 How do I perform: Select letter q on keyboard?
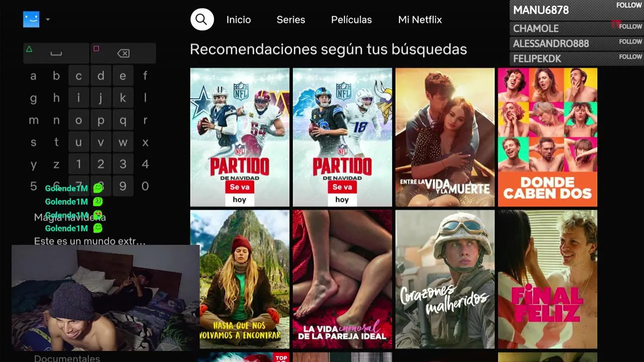click(x=123, y=120)
